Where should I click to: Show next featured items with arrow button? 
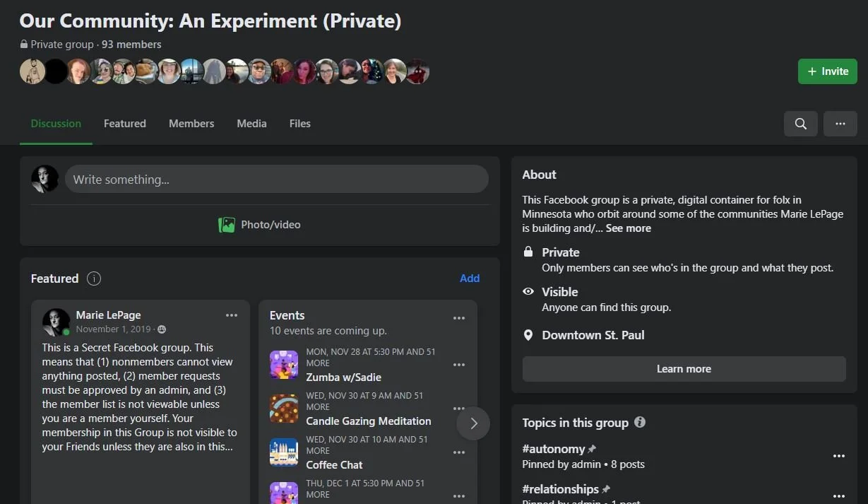473,423
